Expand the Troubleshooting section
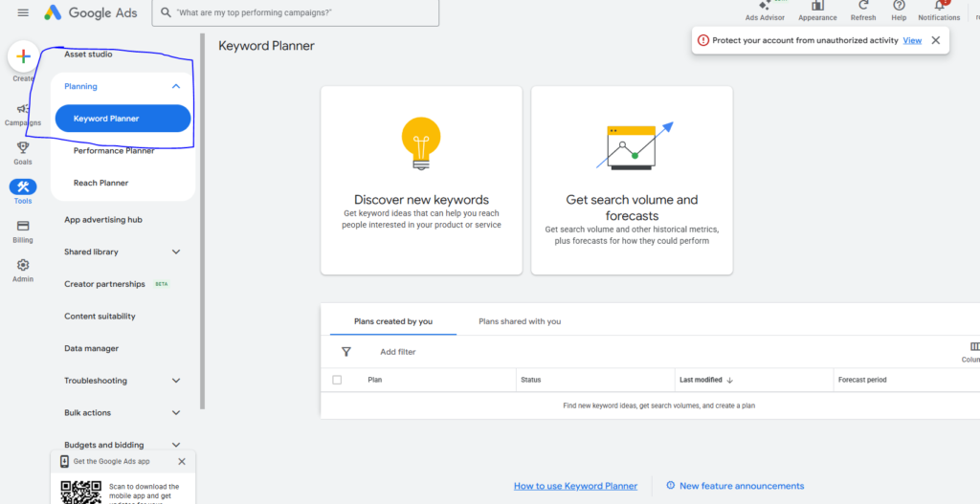This screenshot has width=980, height=504. (176, 381)
